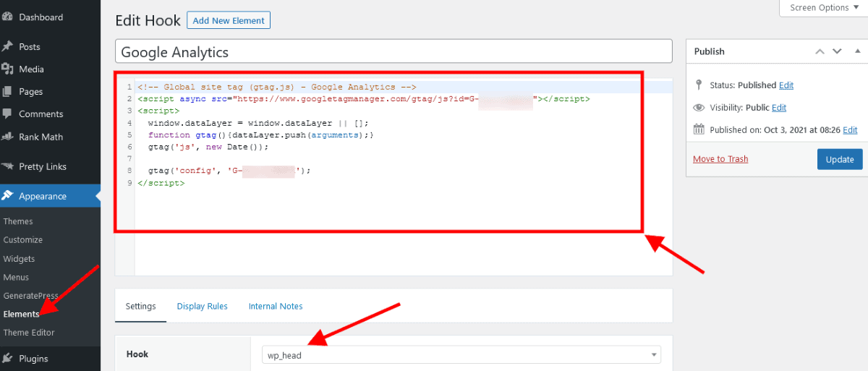Click the Status pin icon in Publish box
Image resolution: width=868 pixels, height=371 pixels.
coord(698,85)
